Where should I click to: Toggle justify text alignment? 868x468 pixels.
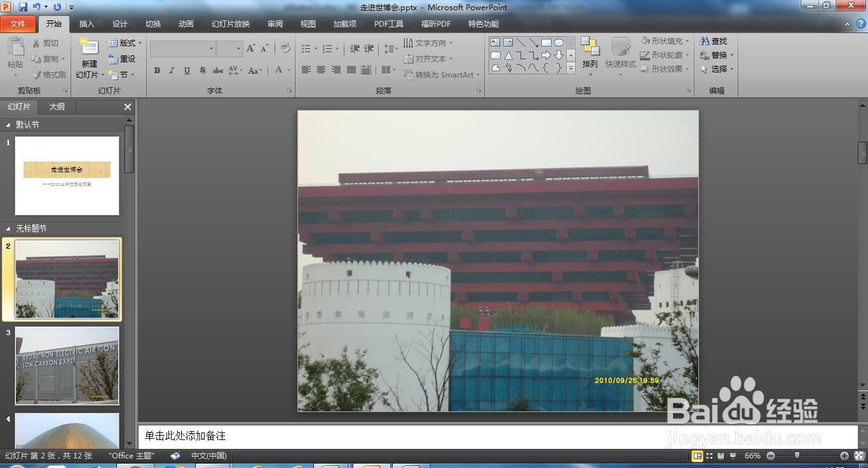(351, 70)
